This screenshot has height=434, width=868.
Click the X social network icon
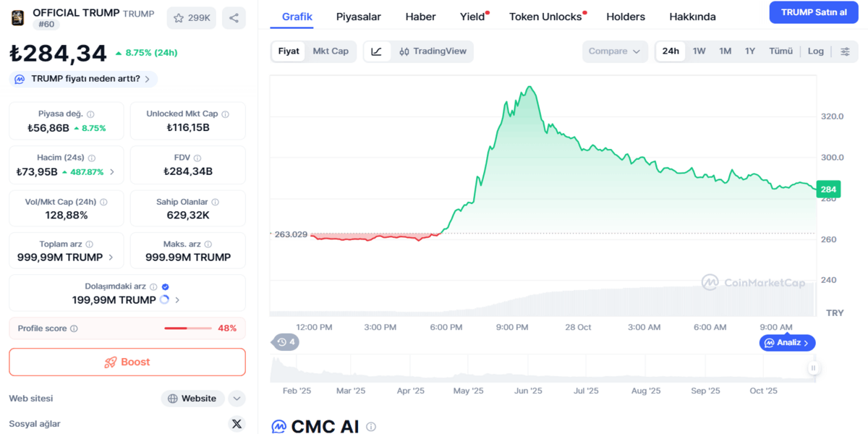[237, 424]
